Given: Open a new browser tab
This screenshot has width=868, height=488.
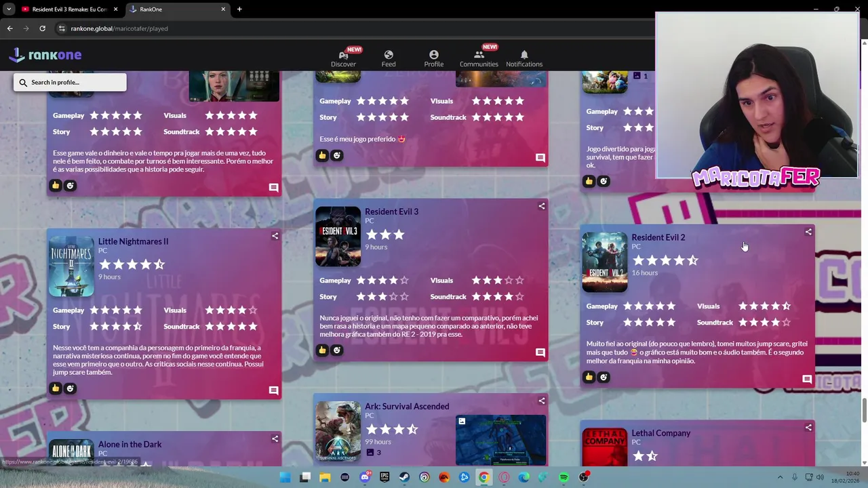Looking at the screenshot, I should click(x=239, y=9).
